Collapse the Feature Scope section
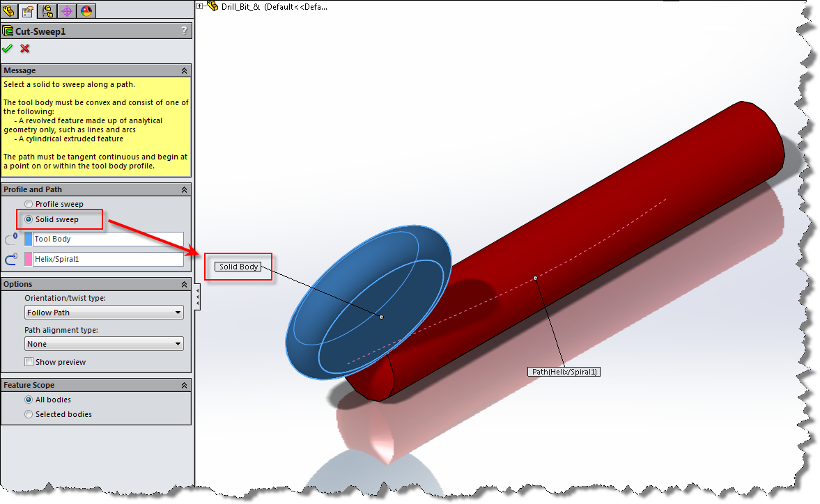The height and width of the screenshot is (504, 820). click(x=184, y=385)
